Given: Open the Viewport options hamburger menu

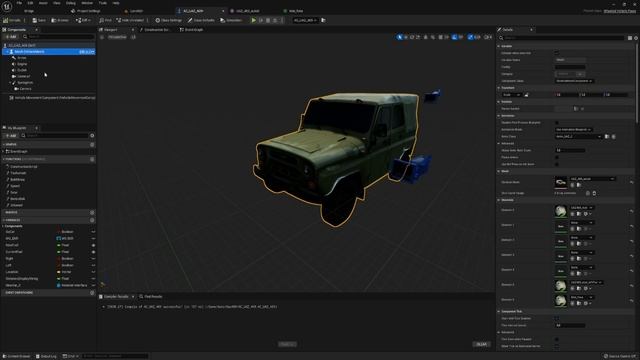Looking at the screenshot, I should (102, 37).
